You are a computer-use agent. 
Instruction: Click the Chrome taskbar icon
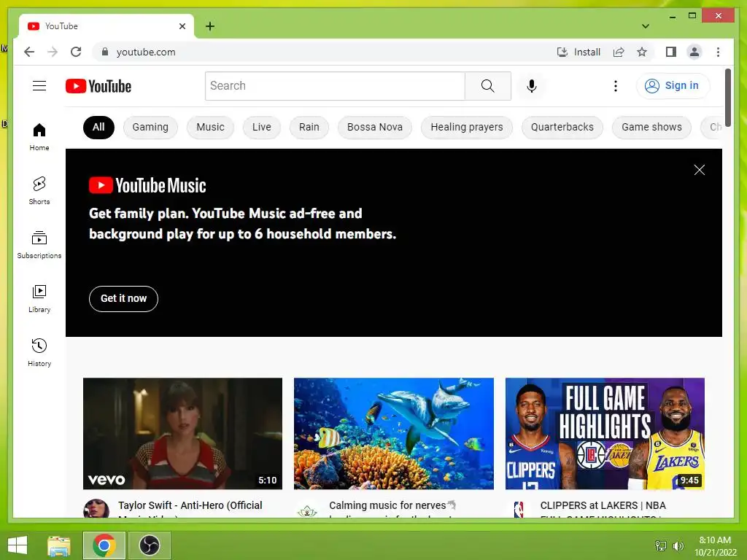pos(104,545)
